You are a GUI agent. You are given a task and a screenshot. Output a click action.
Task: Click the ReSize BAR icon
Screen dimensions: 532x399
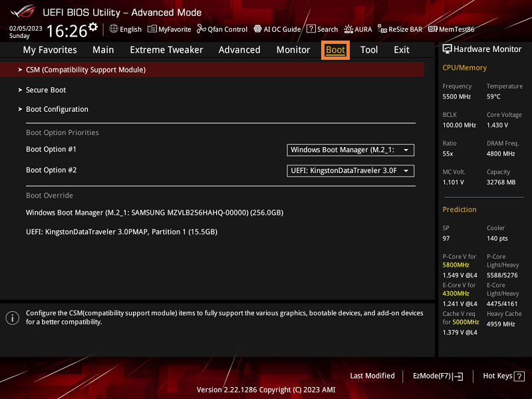382,29
